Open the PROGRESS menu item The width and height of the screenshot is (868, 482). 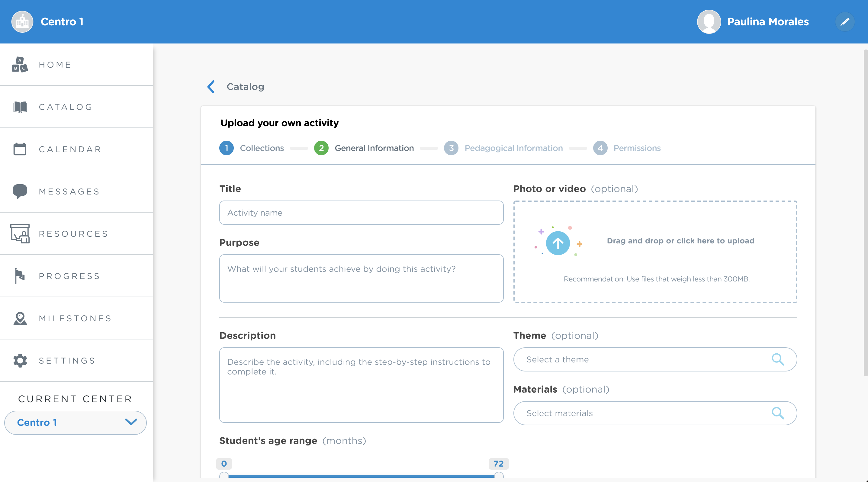coord(76,276)
